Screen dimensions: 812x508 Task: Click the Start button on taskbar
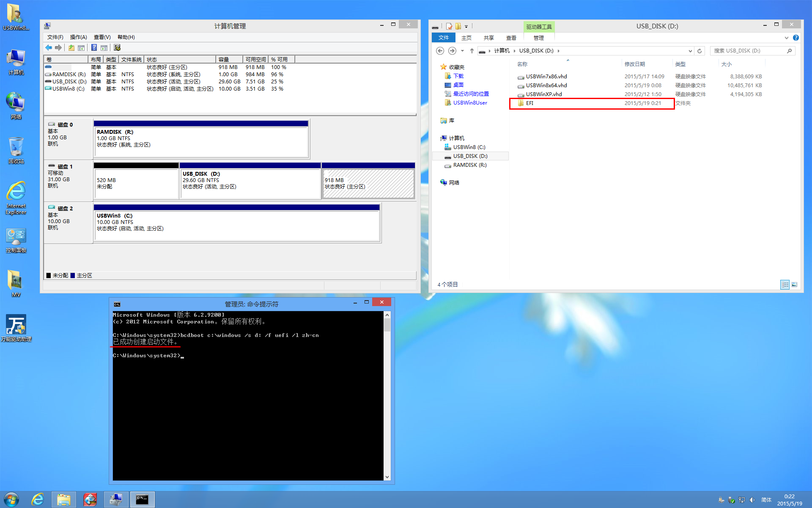(x=11, y=500)
